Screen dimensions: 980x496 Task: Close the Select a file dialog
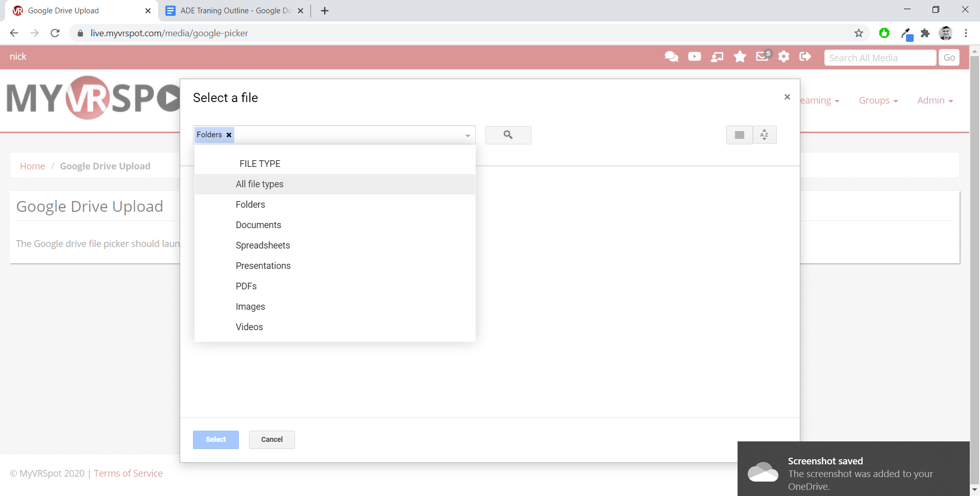pyautogui.click(x=787, y=97)
